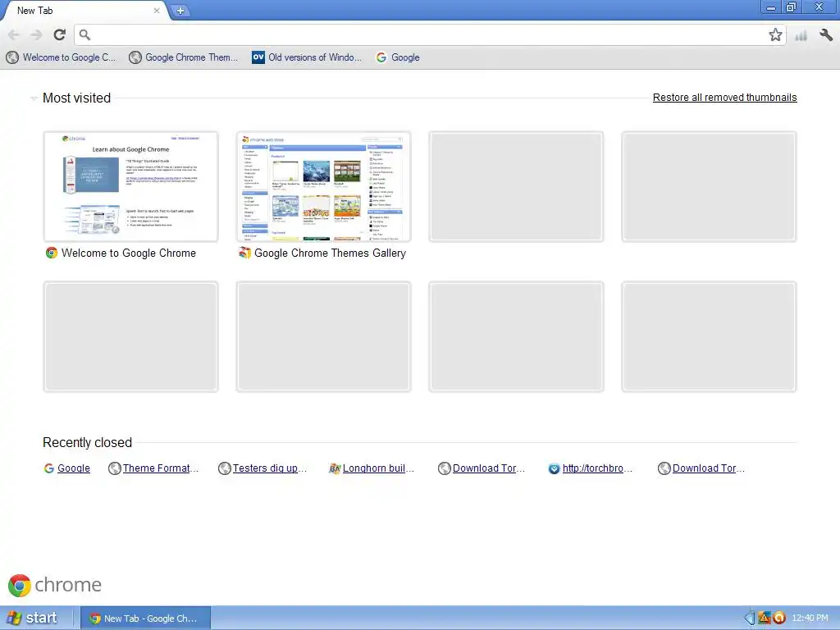
Task: Open the Windows start button
Action: coord(32,618)
